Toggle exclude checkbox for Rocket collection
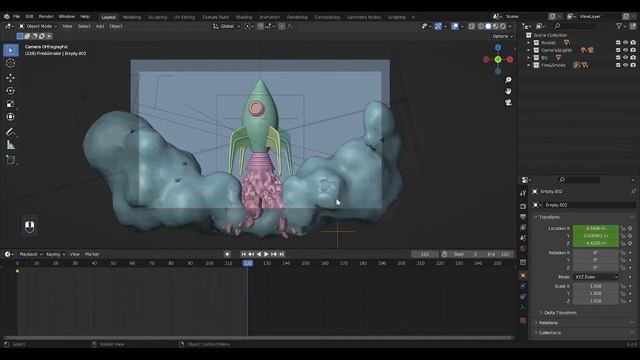This screenshot has width=640, height=360. (x=618, y=42)
